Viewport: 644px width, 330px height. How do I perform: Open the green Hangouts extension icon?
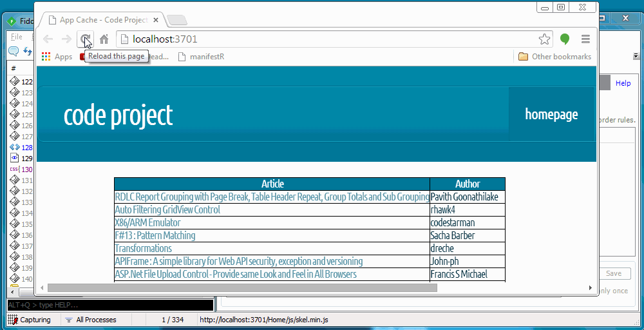[565, 39]
